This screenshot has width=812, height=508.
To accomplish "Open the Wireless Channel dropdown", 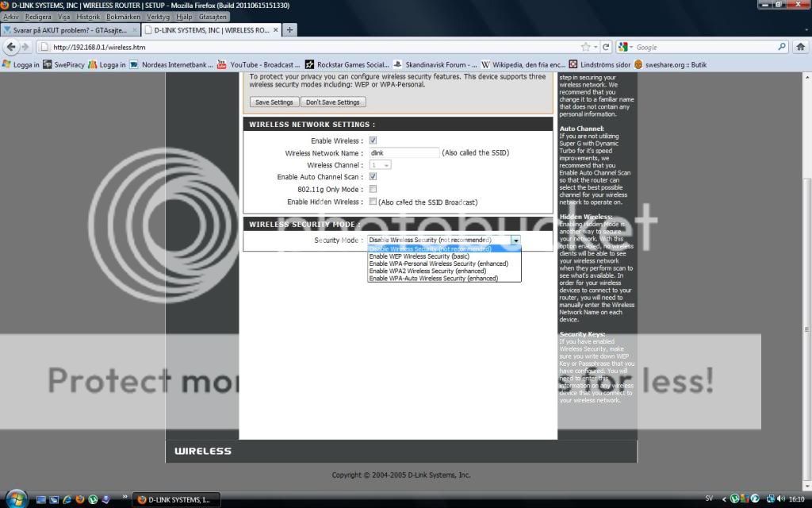I will 379,164.
